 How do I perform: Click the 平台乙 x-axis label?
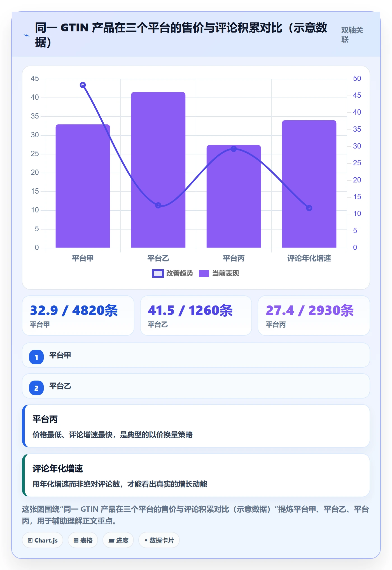[x=158, y=258]
